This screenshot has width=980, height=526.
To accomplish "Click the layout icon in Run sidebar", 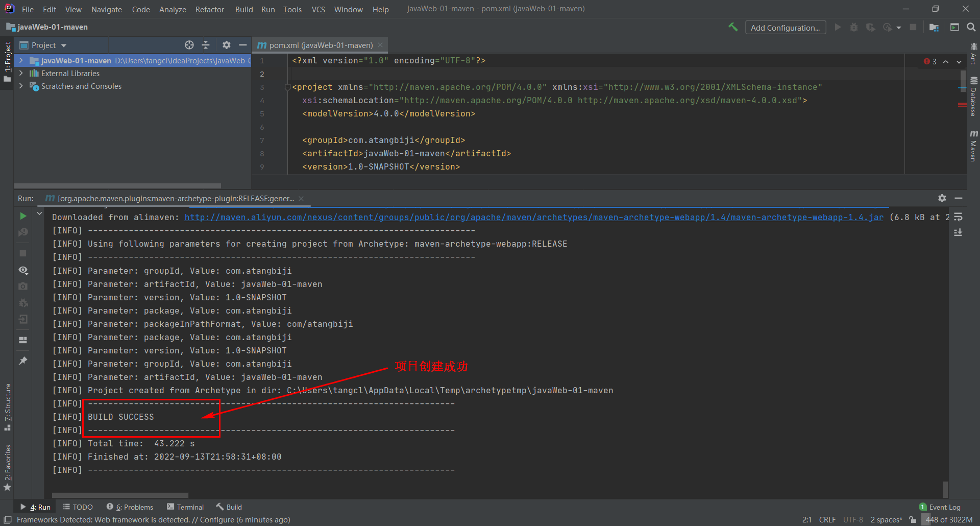I will click(x=23, y=340).
